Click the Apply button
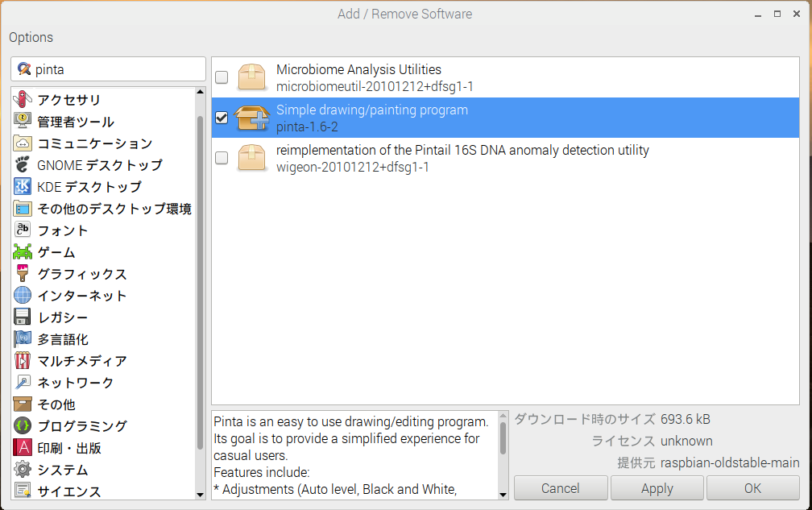This screenshot has height=510, width=812. tap(657, 488)
